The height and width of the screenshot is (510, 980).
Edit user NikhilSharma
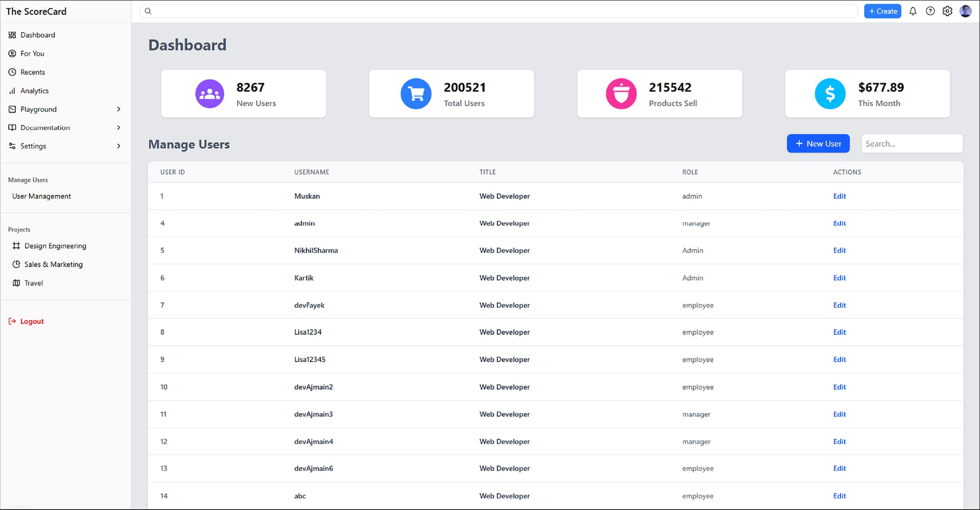coord(839,250)
